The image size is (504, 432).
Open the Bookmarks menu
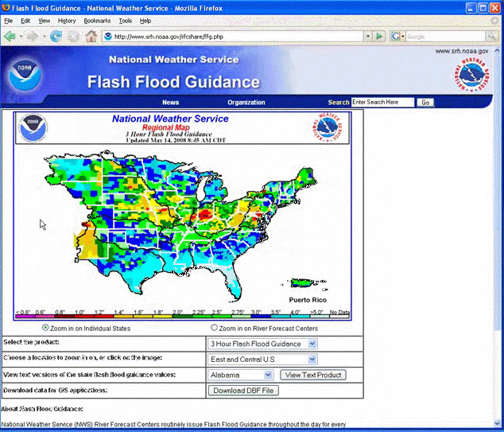tap(97, 21)
